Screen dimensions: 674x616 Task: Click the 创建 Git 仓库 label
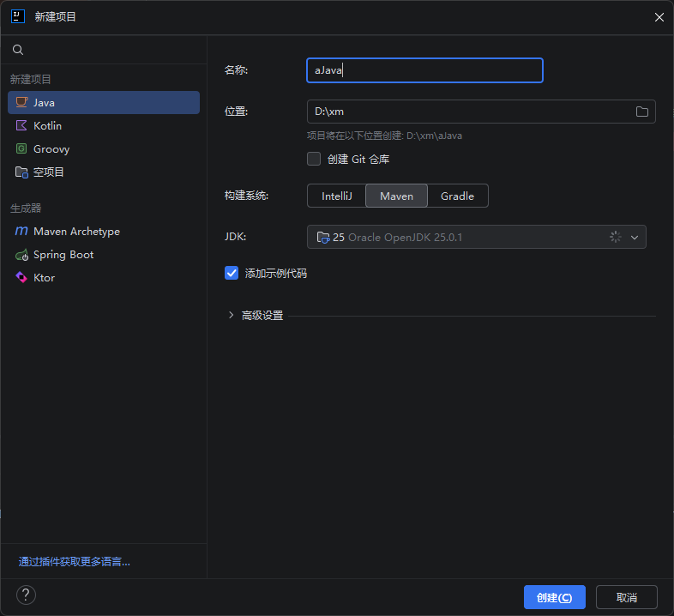click(x=358, y=160)
